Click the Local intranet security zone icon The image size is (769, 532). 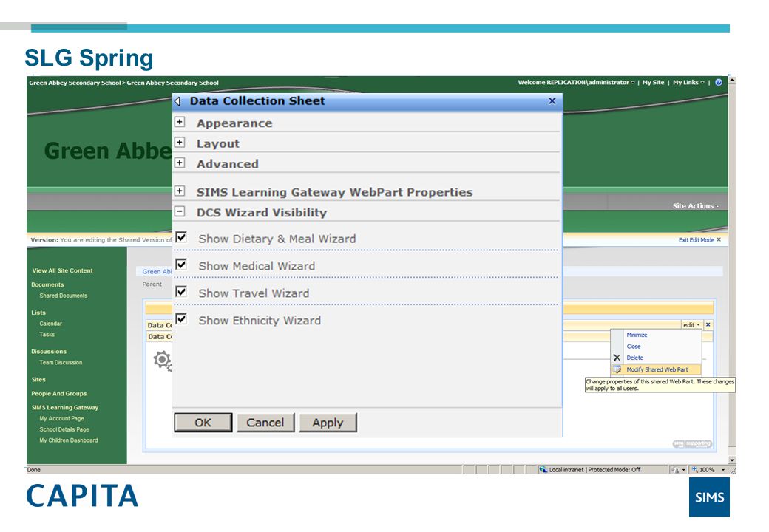[543, 469]
